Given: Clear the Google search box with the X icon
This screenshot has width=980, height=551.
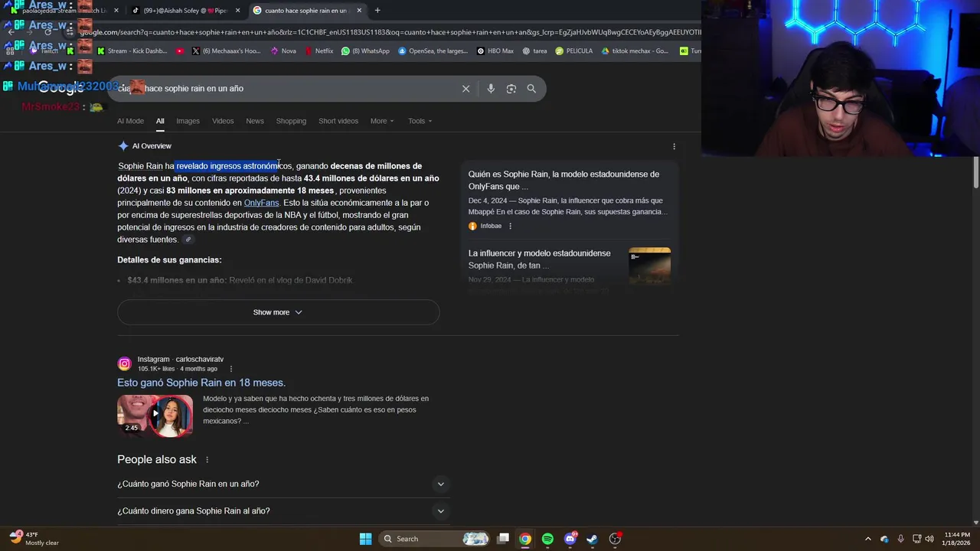Looking at the screenshot, I should [x=465, y=89].
